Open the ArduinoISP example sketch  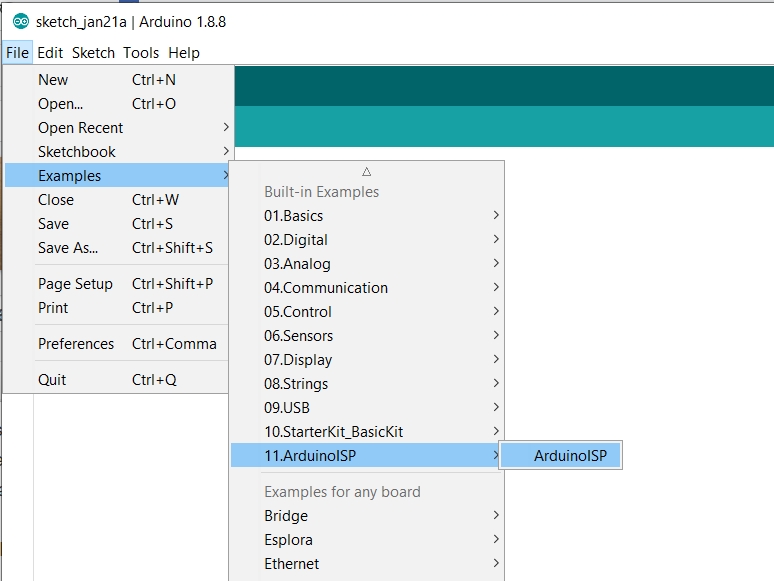pyautogui.click(x=561, y=455)
